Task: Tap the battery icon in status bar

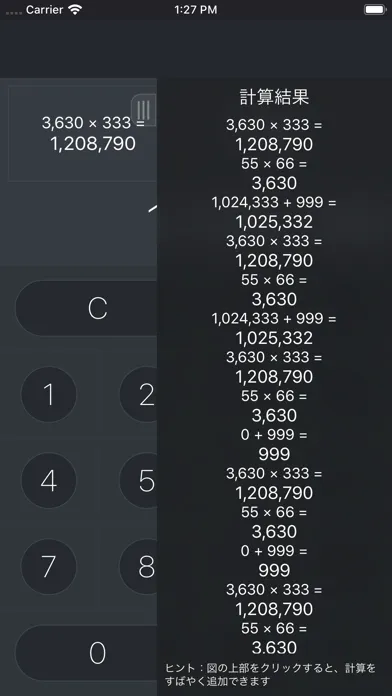Action: (x=375, y=10)
